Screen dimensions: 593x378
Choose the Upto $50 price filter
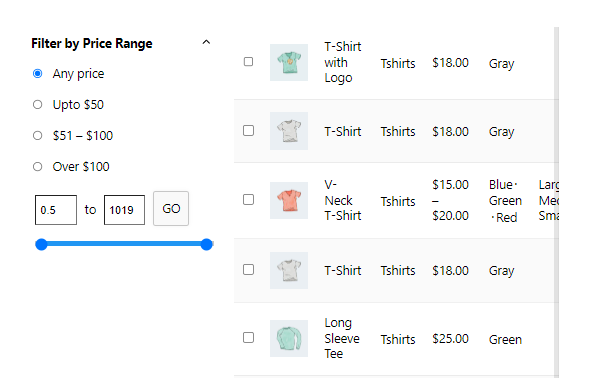[37, 104]
